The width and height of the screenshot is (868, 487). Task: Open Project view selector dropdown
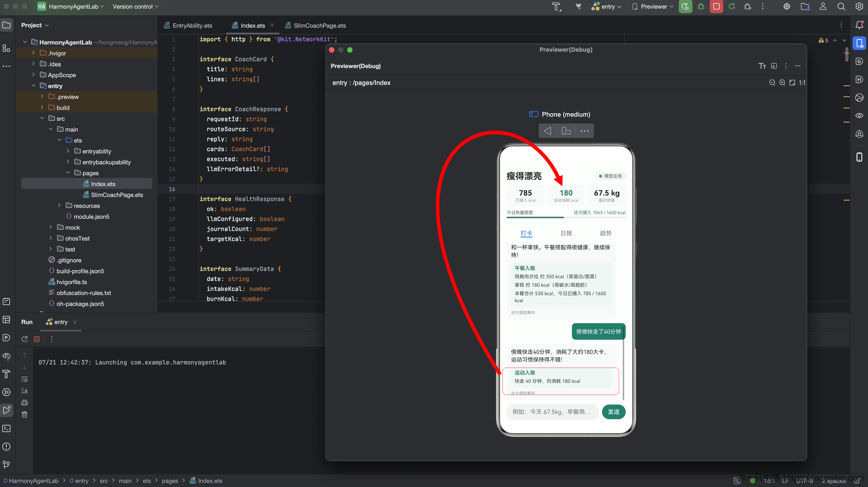[x=35, y=25]
